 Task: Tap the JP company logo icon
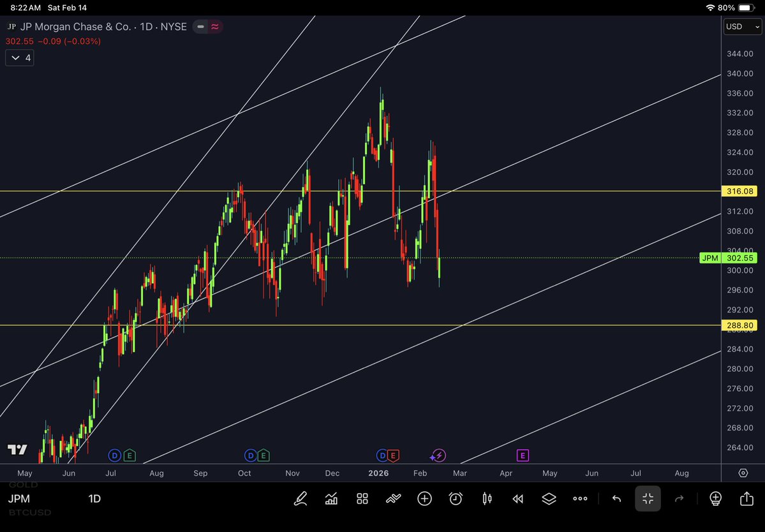11,27
